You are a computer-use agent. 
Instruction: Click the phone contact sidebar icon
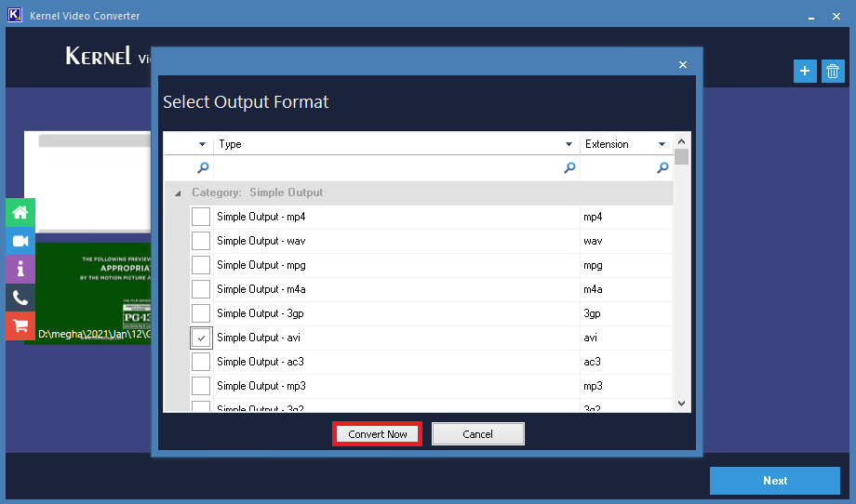(x=20, y=298)
